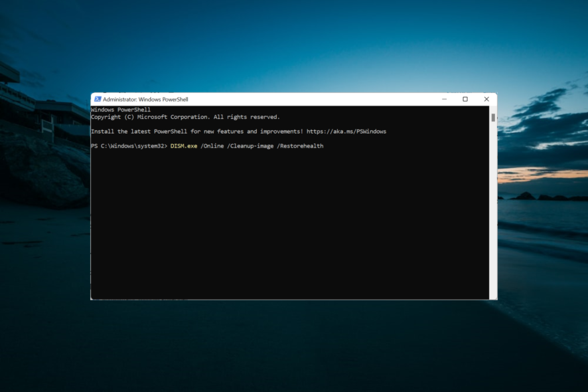Minimize the PowerShell window
Viewport: 588px width, 392px height.
coord(443,99)
